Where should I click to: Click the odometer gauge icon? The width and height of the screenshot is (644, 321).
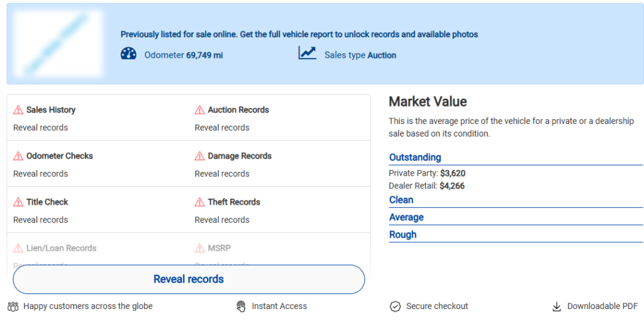128,54
